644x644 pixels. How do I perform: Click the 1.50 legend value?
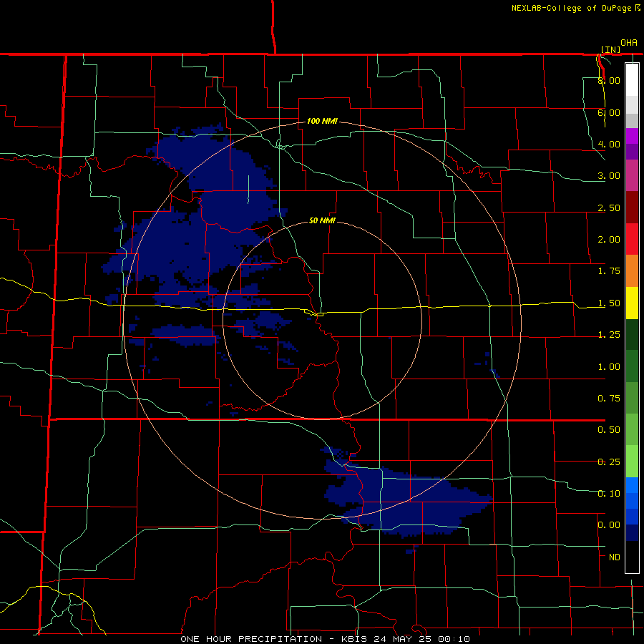[609, 303]
